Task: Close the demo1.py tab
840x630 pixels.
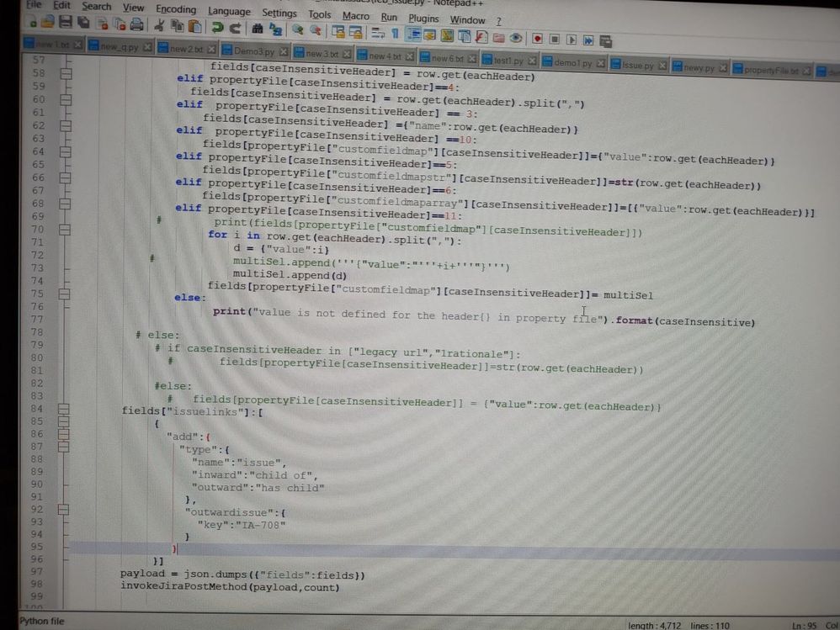Action: tap(600, 64)
